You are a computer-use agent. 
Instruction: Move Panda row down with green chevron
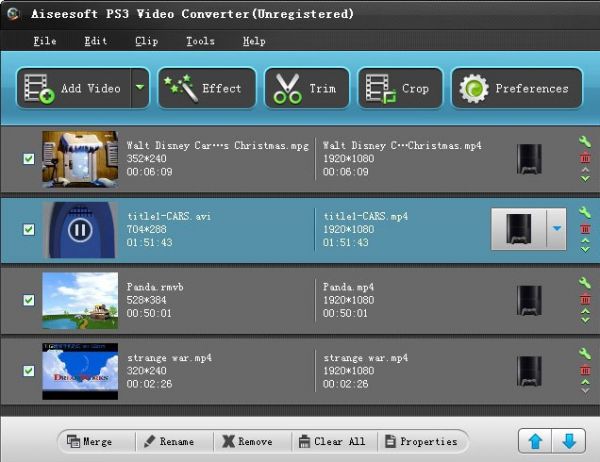(x=585, y=320)
